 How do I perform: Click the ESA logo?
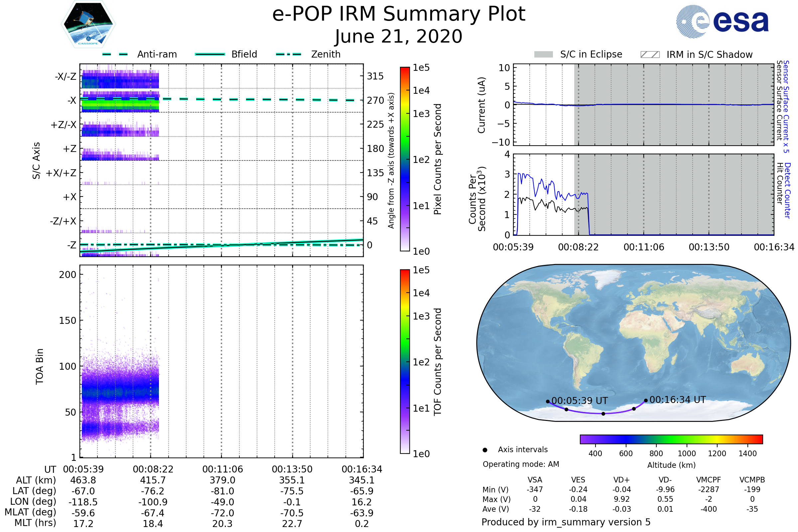[x=722, y=21]
